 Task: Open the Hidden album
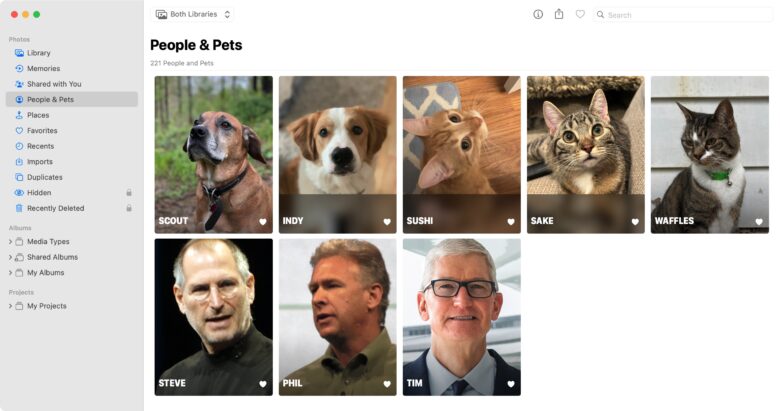[39, 192]
